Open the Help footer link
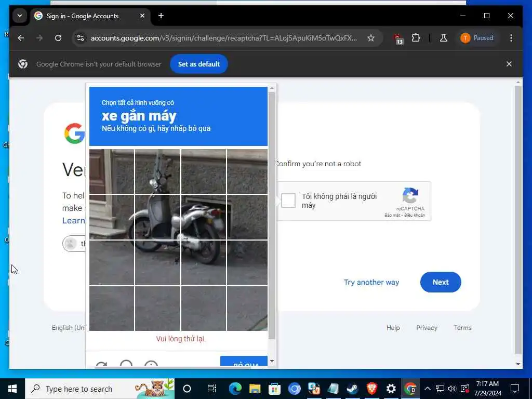Viewport: 532px width, 399px height. [393, 328]
